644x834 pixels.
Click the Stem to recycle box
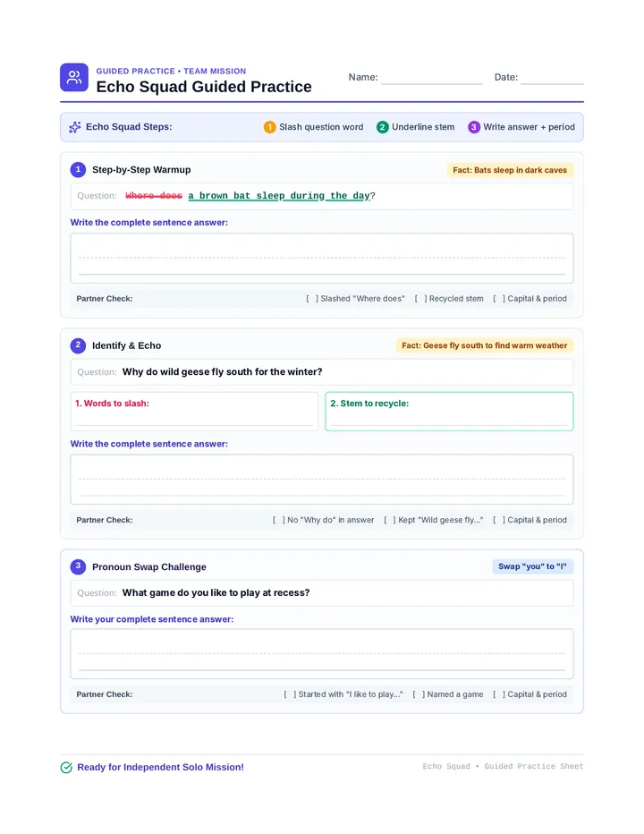pos(449,411)
